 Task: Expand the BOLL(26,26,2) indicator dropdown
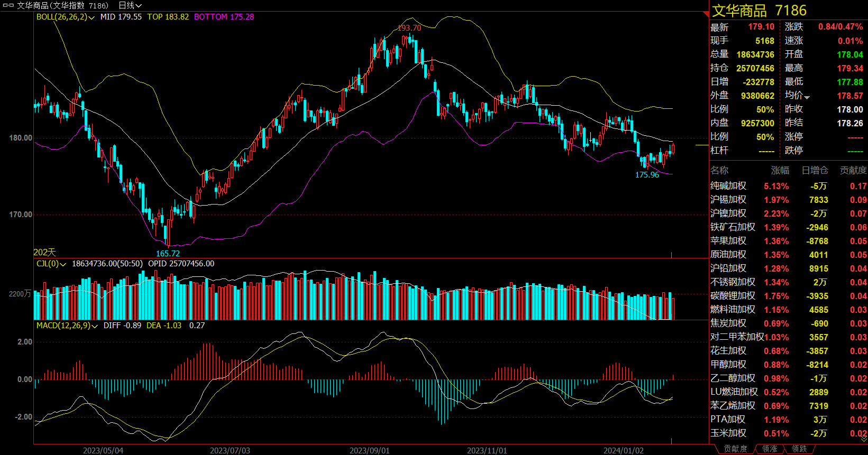click(92, 17)
